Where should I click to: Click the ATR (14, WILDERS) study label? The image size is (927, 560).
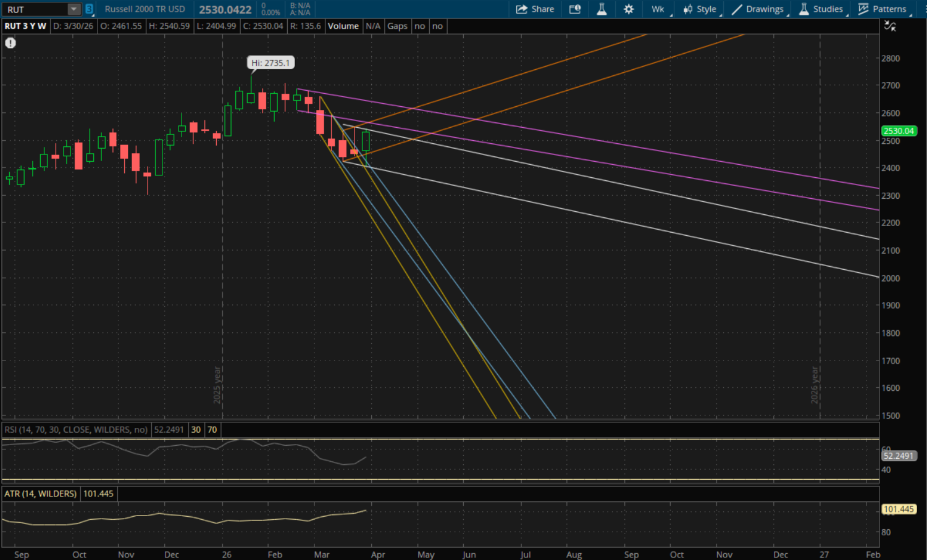point(40,494)
